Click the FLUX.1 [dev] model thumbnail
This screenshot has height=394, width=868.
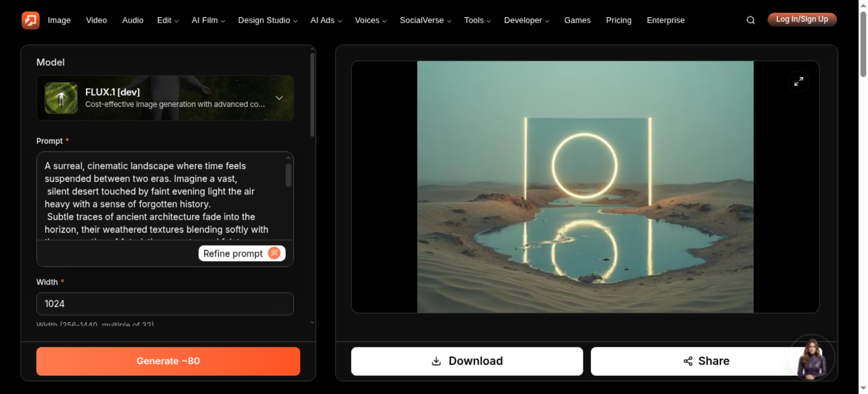click(x=61, y=98)
